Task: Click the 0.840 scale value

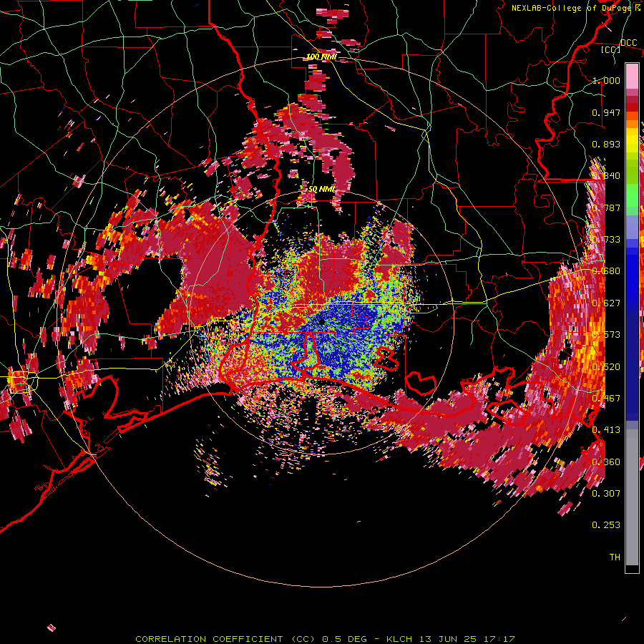Action: point(606,176)
